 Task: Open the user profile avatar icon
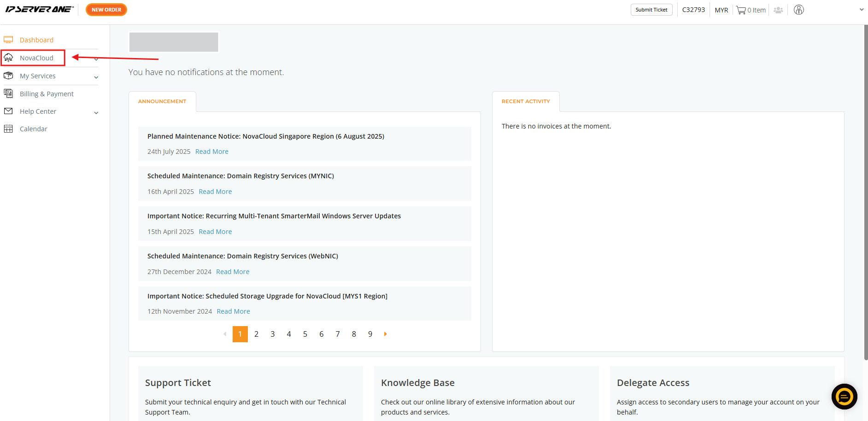tap(799, 10)
